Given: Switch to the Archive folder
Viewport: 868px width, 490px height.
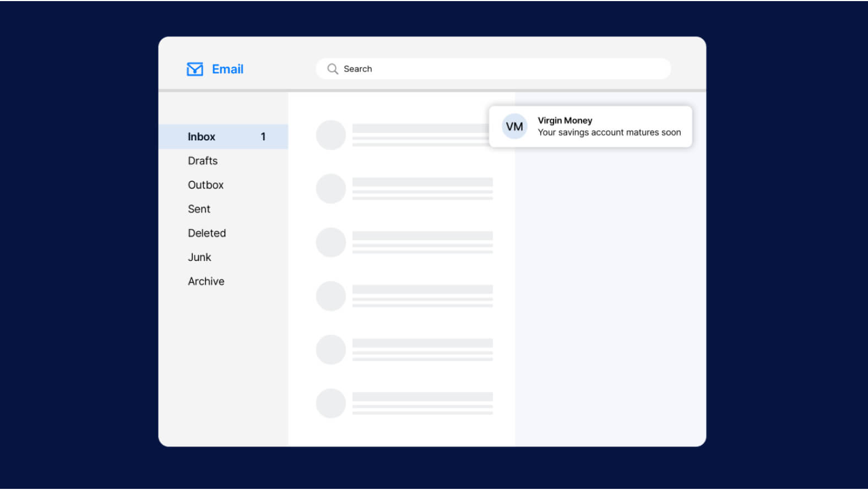Looking at the screenshot, I should 206,281.
